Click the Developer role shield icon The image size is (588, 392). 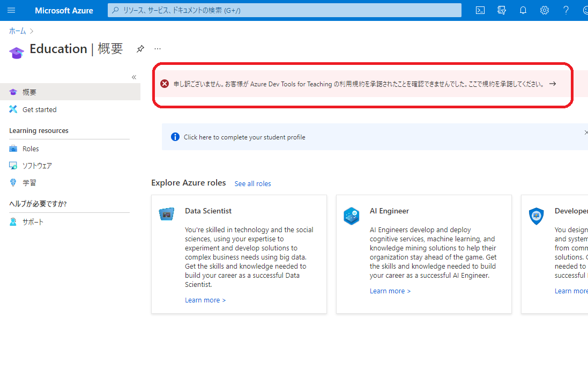536,216
